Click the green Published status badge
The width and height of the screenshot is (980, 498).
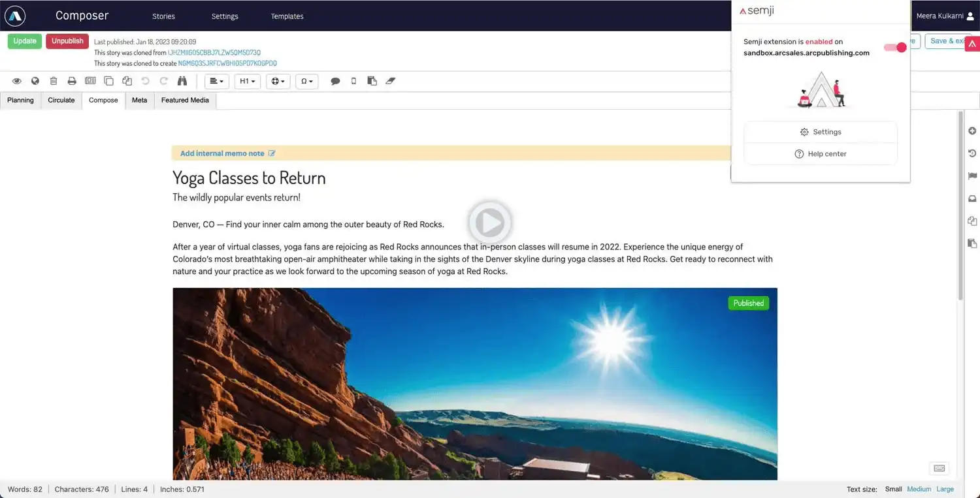pyautogui.click(x=748, y=303)
